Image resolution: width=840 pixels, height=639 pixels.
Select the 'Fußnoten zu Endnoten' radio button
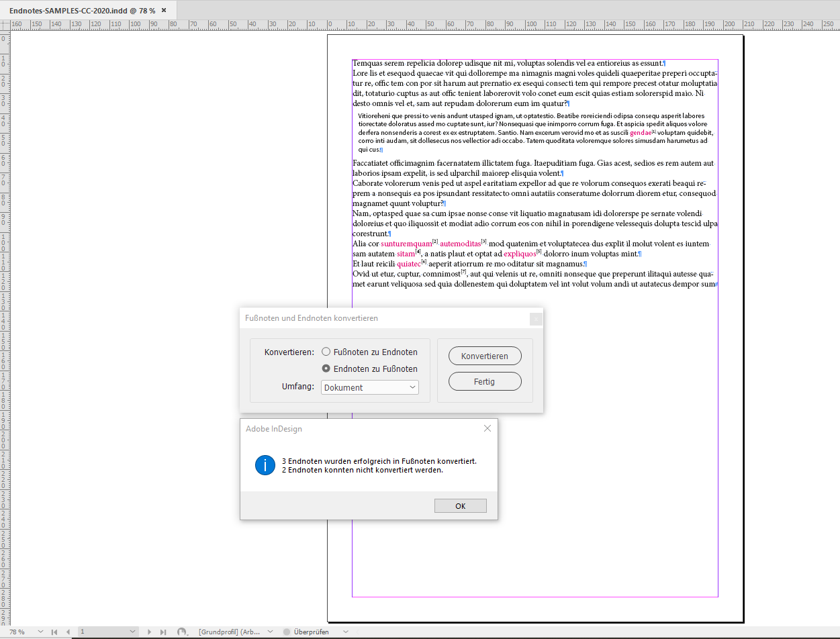coord(326,352)
